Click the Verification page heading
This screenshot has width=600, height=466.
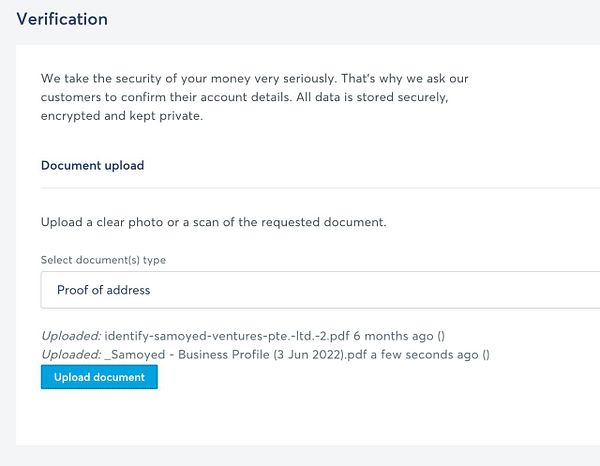62,19
